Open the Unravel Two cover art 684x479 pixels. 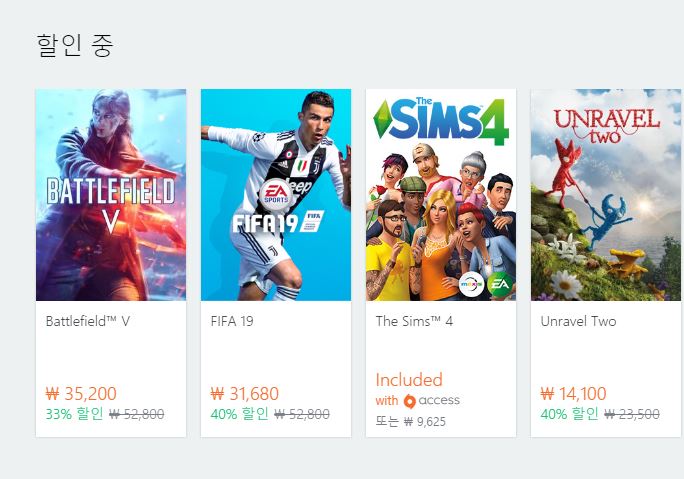(x=605, y=195)
